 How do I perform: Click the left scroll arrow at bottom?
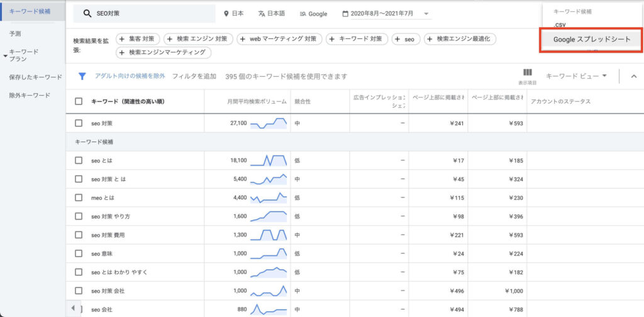tap(73, 308)
